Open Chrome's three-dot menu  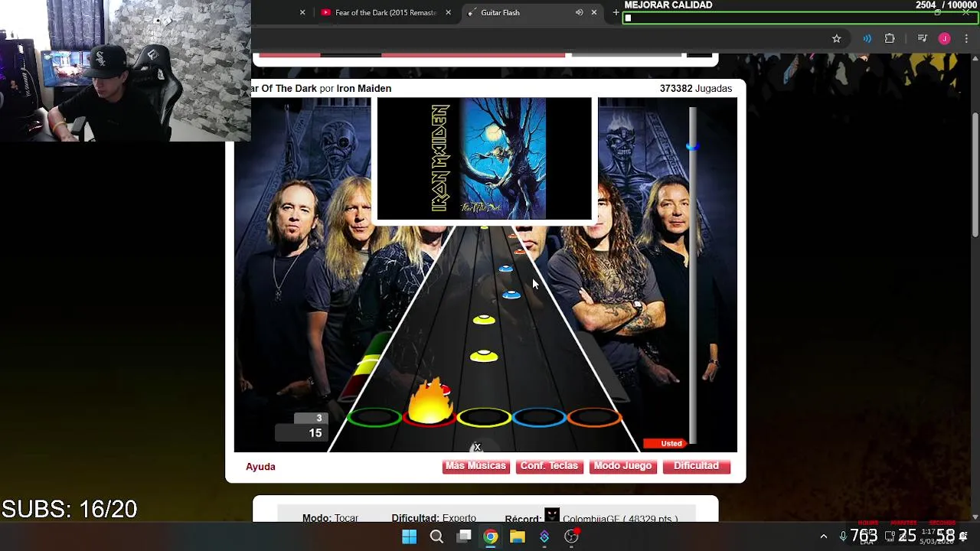965,38
